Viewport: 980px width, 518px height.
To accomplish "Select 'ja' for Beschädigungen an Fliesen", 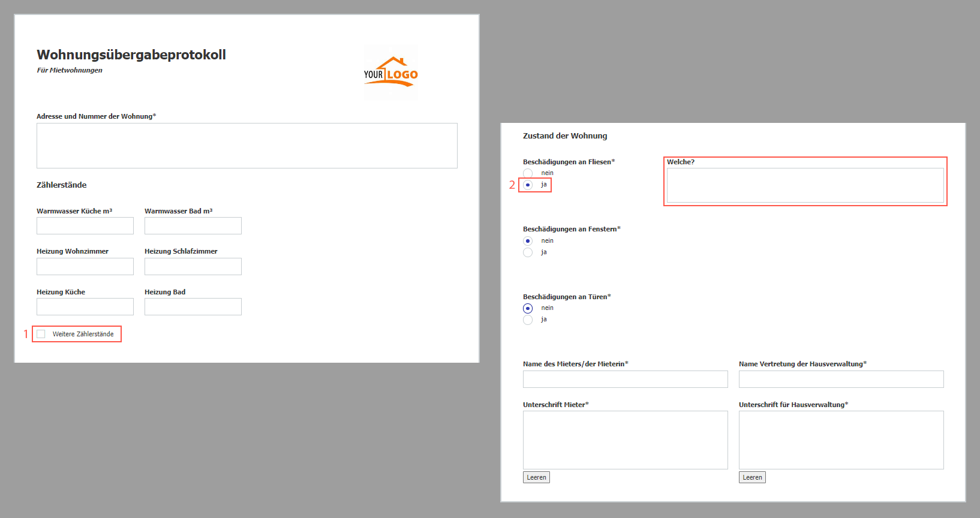I will pos(528,185).
